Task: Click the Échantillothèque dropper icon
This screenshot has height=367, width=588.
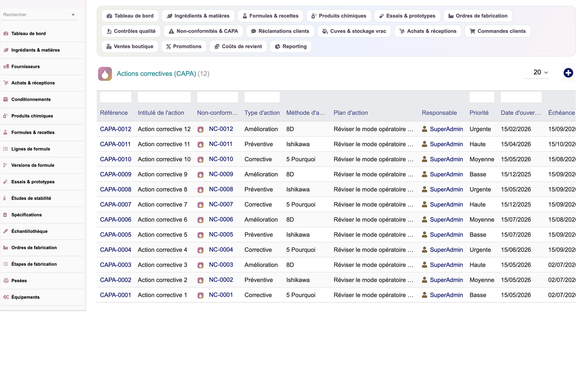Action: pos(6,231)
